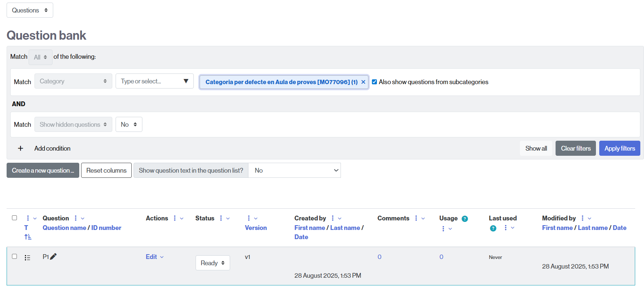Open the Modified by column three-dot handle
The height and width of the screenshot is (288, 644).
tap(582, 218)
